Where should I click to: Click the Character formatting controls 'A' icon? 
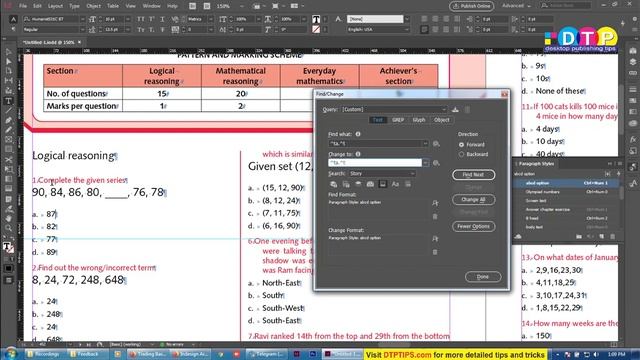tap(13, 19)
